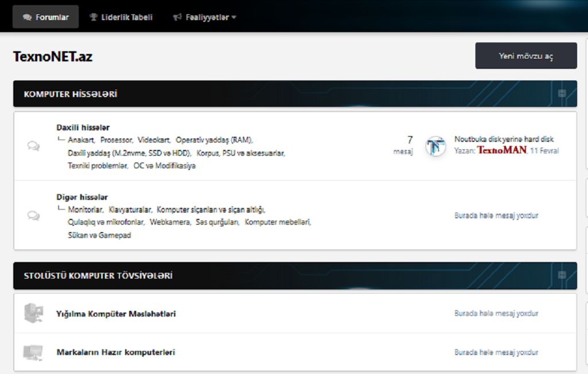The height and width of the screenshot is (374, 588).
Task: Open the Klavyaturalar subforum
Action: pyautogui.click(x=130, y=210)
